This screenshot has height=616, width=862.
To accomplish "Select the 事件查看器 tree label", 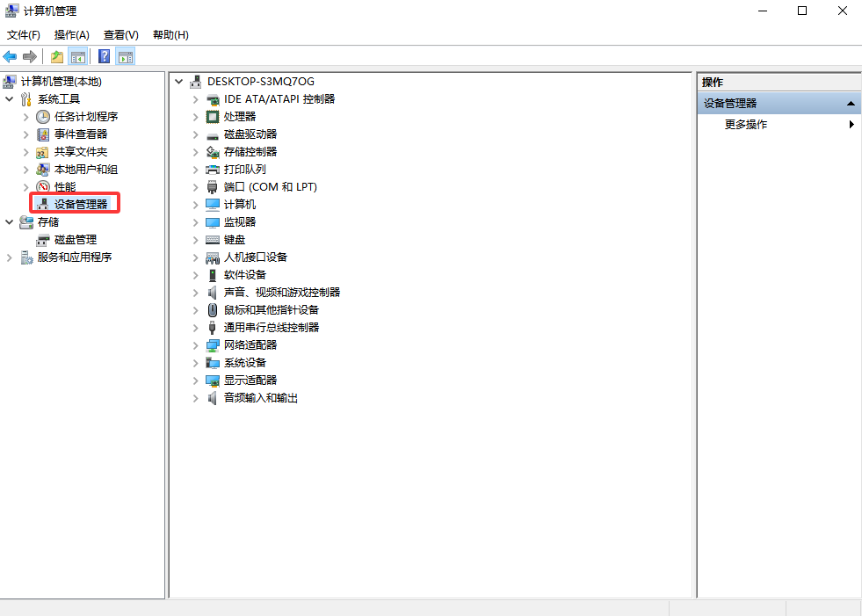I will pyautogui.click(x=81, y=134).
